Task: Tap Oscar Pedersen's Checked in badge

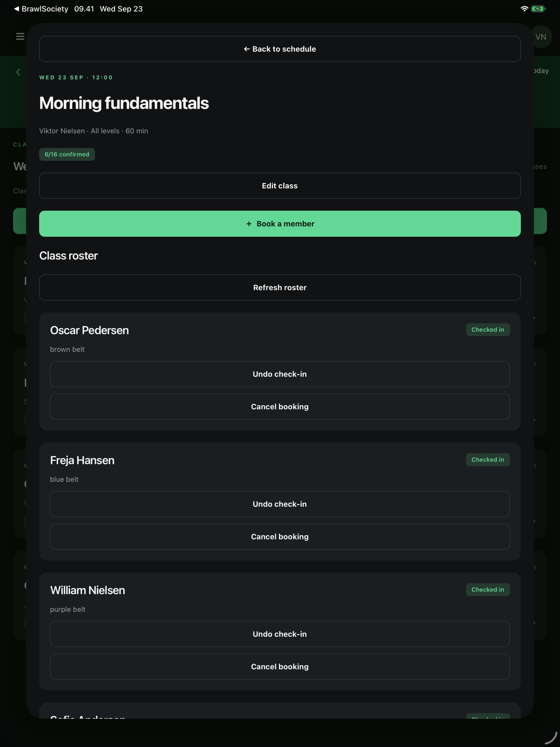Action: coord(488,330)
